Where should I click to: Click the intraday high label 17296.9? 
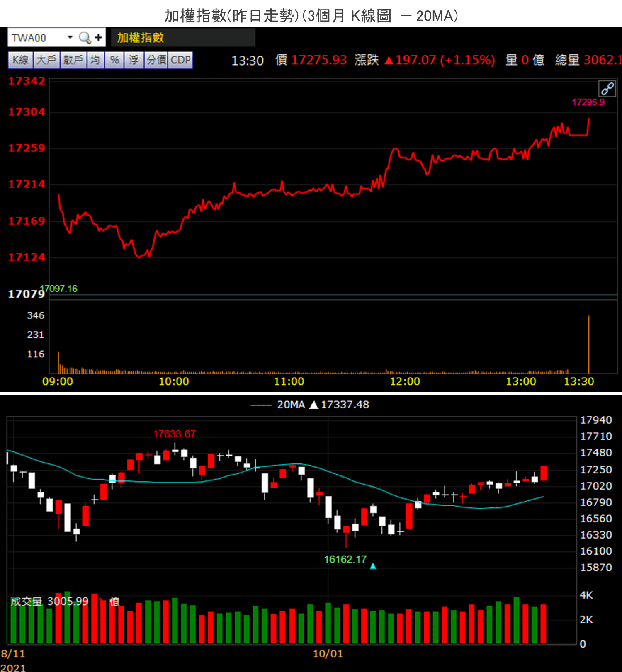588,102
